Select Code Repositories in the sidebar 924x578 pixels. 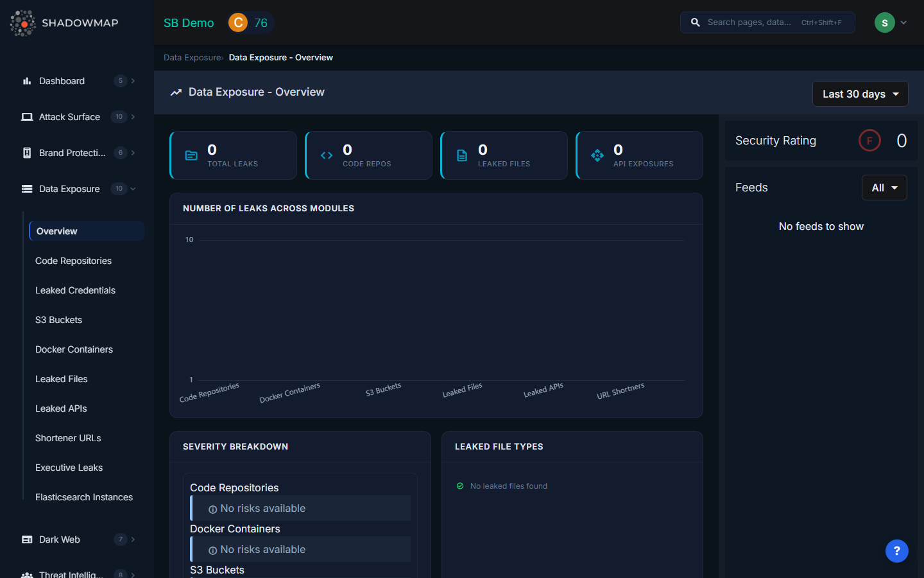73,261
